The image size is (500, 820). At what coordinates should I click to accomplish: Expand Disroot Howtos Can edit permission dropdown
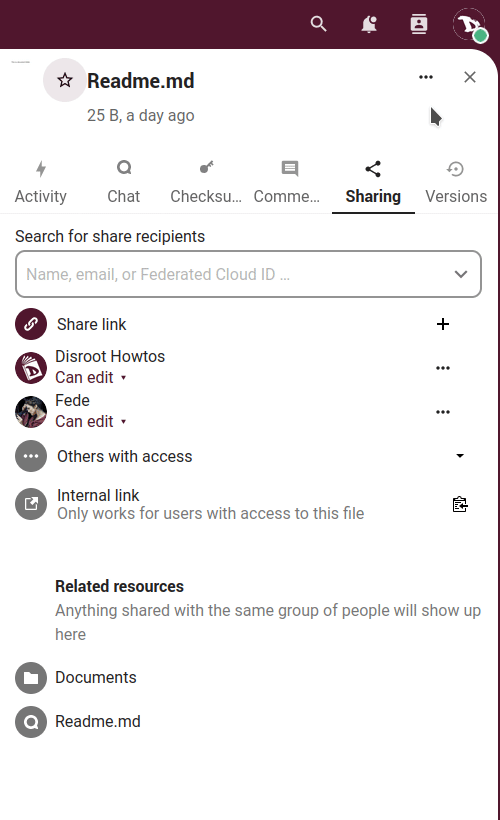tap(91, 378)
